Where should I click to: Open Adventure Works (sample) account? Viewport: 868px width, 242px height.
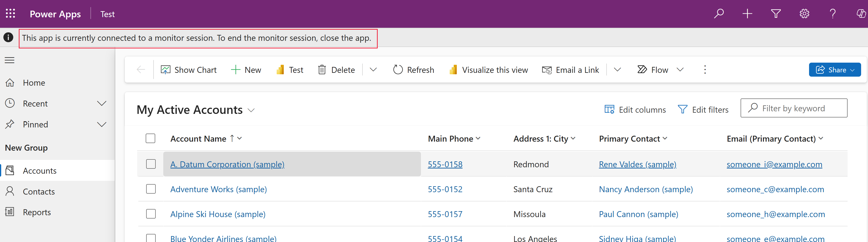(x=218, y=189)
